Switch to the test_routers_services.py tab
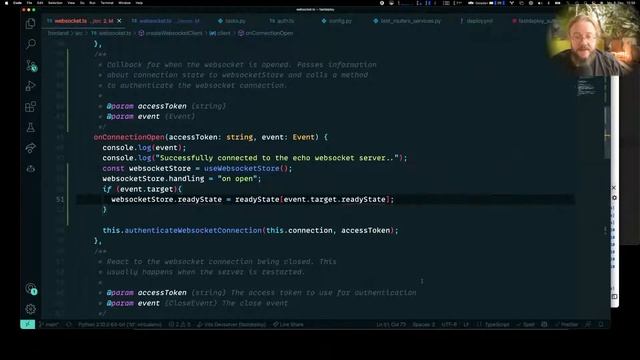 pos(407,21)
